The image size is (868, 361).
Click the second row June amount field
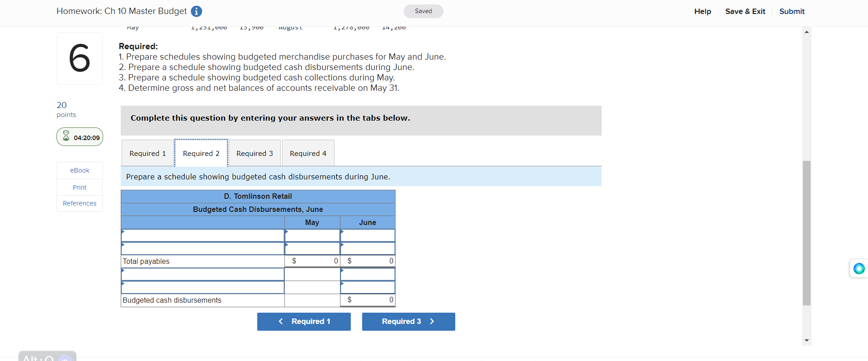[368, 248]
